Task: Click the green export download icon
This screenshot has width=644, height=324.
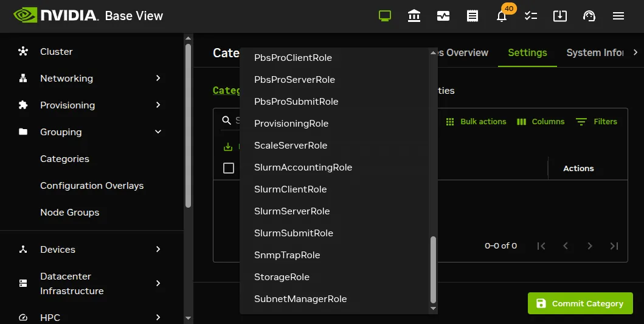Action: click(x=228, y=147)
